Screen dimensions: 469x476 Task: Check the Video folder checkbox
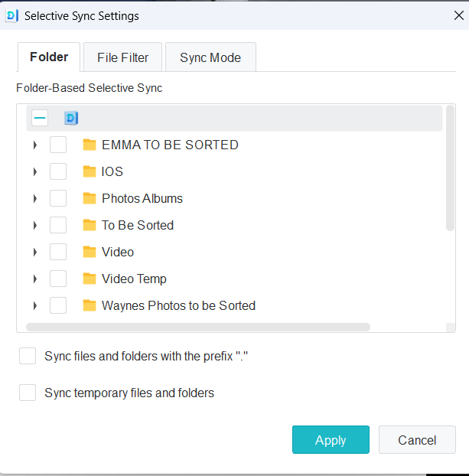coord(58,252)
